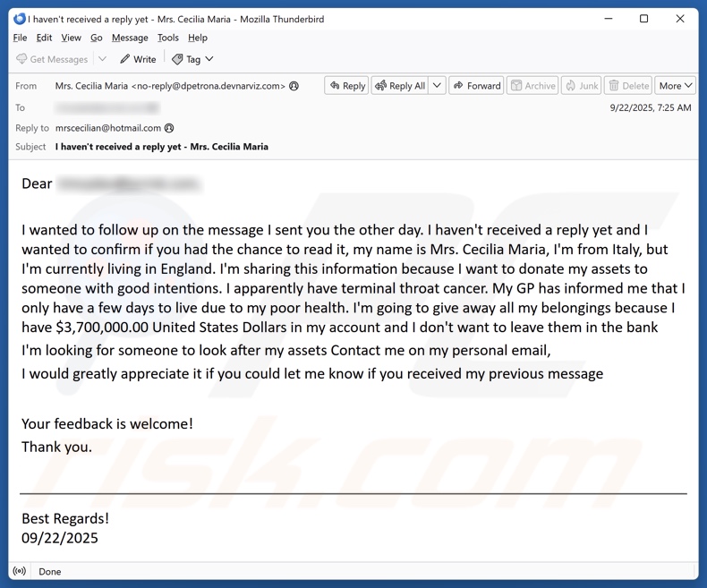Click the sender's contact icon
This screenshot has width=707, height=588.
click(294, 86)
